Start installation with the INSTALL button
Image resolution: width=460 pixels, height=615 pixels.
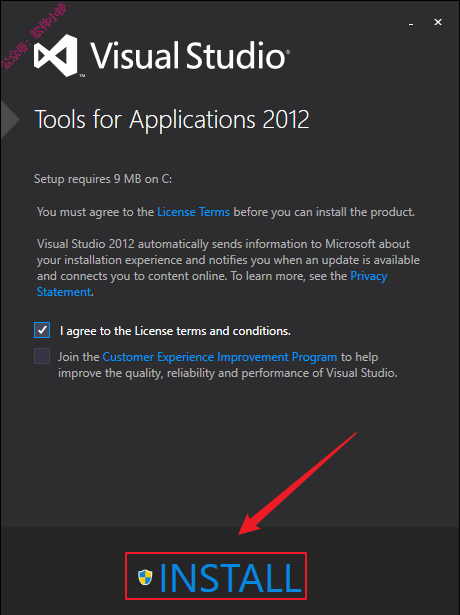point(216,576)
